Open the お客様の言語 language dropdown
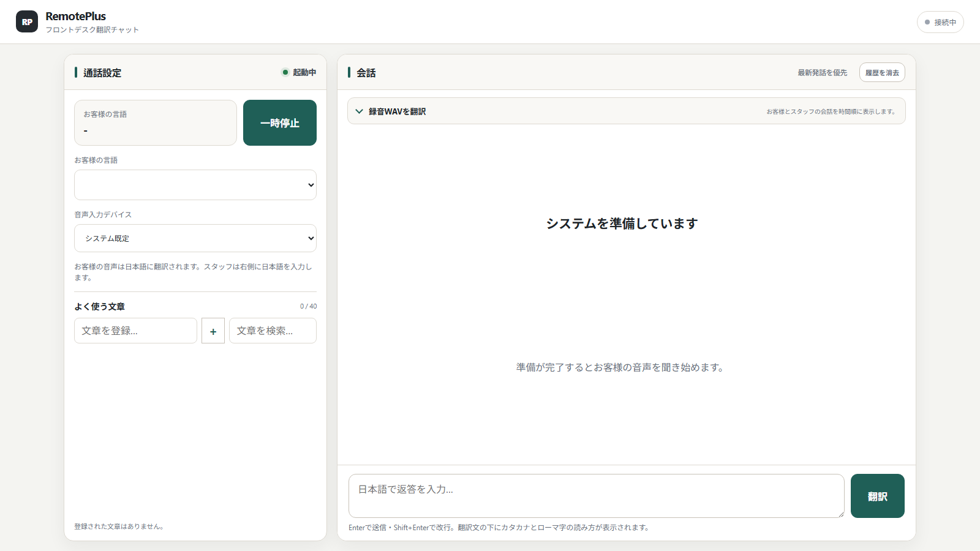Image resolution: width=980 pixels, height=551 pixels. point(195,185)
